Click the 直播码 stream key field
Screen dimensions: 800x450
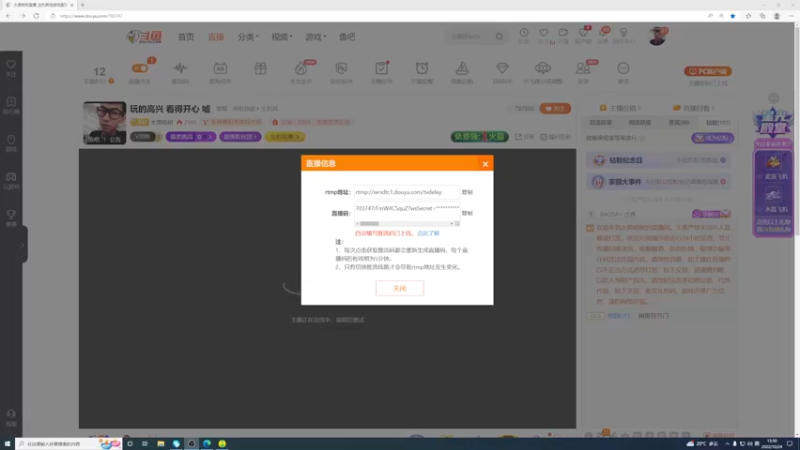tap(407, 209)
